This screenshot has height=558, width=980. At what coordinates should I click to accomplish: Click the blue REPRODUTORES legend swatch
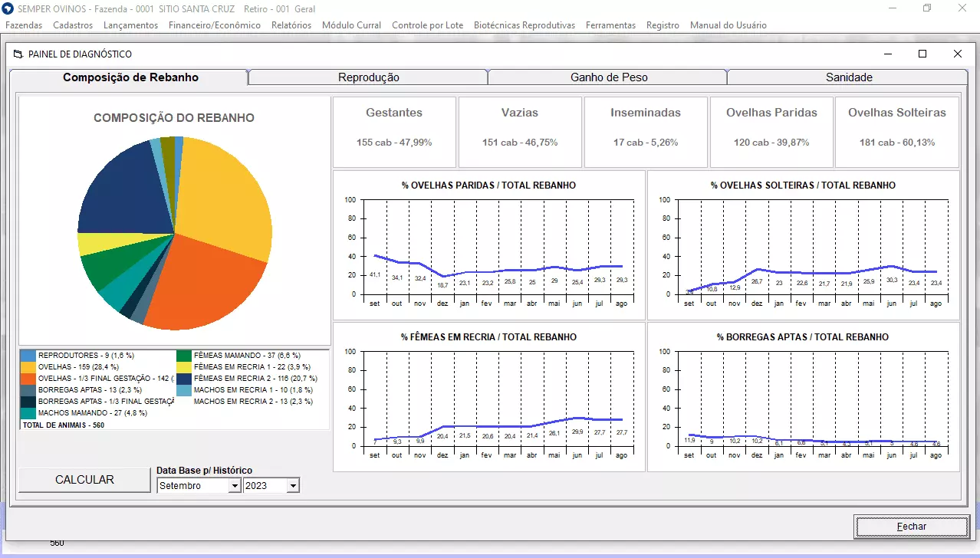[x=28, y=356]
